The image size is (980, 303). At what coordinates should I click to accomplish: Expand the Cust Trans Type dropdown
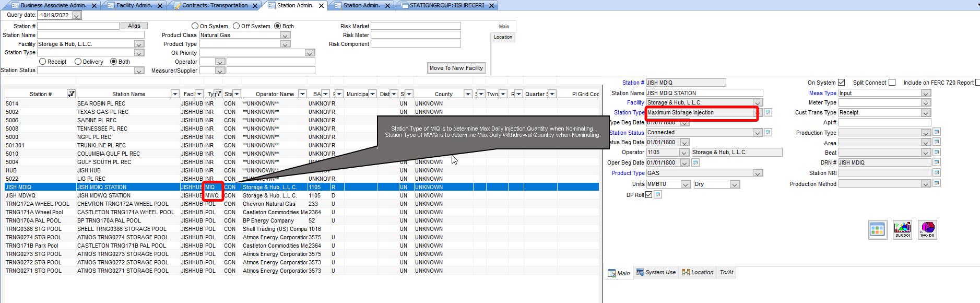coord(926,113)
